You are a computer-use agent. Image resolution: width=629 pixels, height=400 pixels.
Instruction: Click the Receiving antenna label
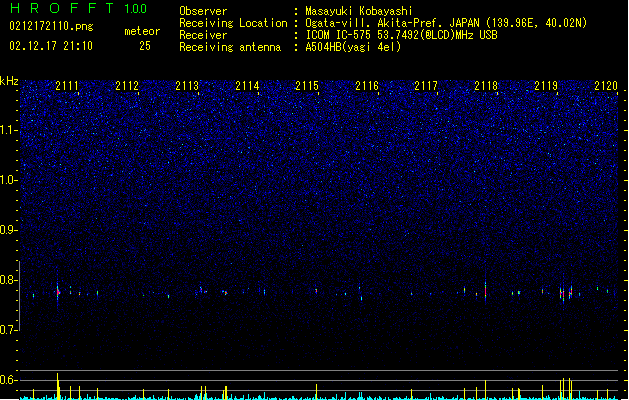point(230,47)
